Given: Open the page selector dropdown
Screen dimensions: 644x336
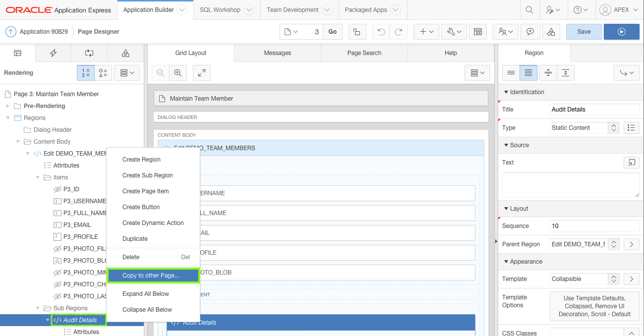Looking at the screenshot, I should tap(292, 32).
